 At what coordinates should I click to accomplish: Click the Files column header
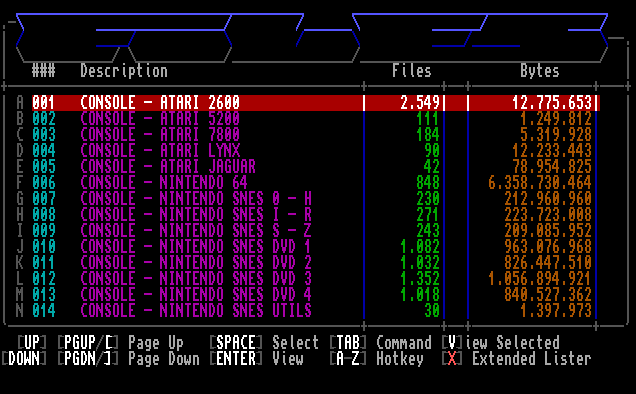pos(412,71)
